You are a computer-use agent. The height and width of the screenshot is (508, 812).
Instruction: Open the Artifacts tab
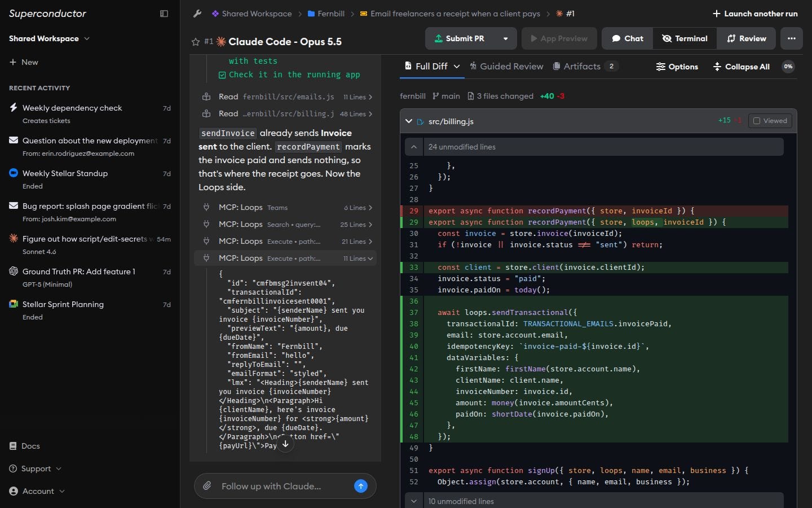(x=585, y=66)
